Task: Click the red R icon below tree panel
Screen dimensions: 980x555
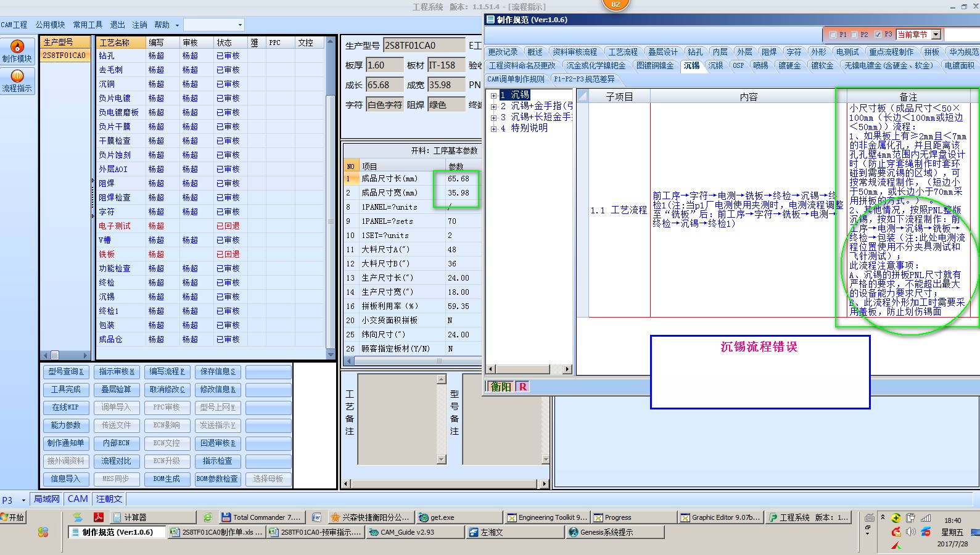Action: click(x=522, y=387)
